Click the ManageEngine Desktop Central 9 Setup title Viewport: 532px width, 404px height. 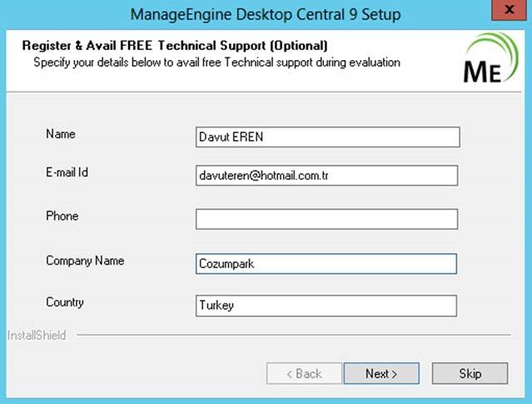266,15
